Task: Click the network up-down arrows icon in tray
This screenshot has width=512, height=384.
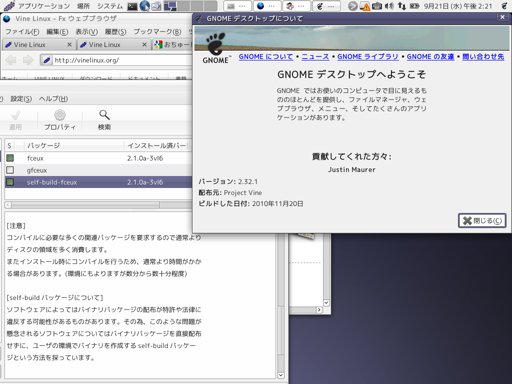Action: pos(402,6)
